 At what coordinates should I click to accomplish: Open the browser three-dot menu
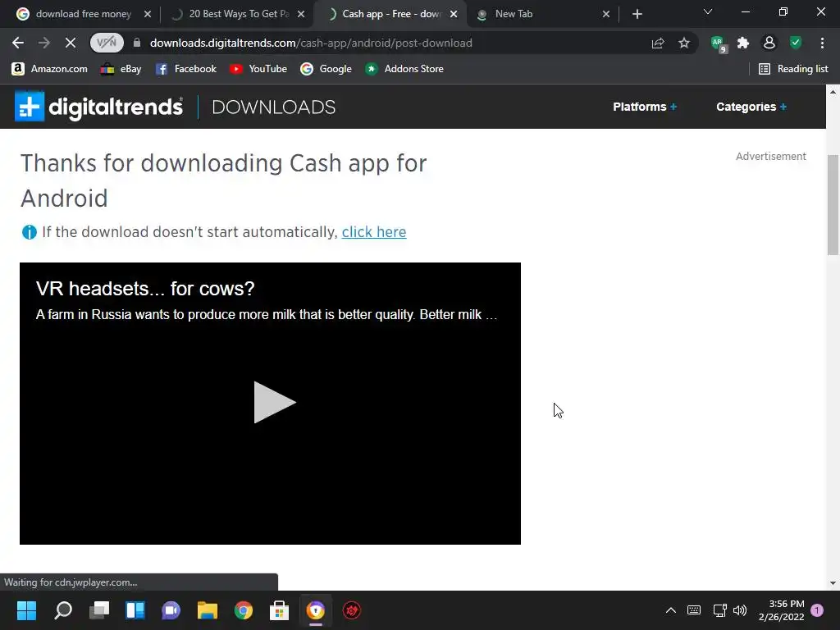tap(822, 43)
